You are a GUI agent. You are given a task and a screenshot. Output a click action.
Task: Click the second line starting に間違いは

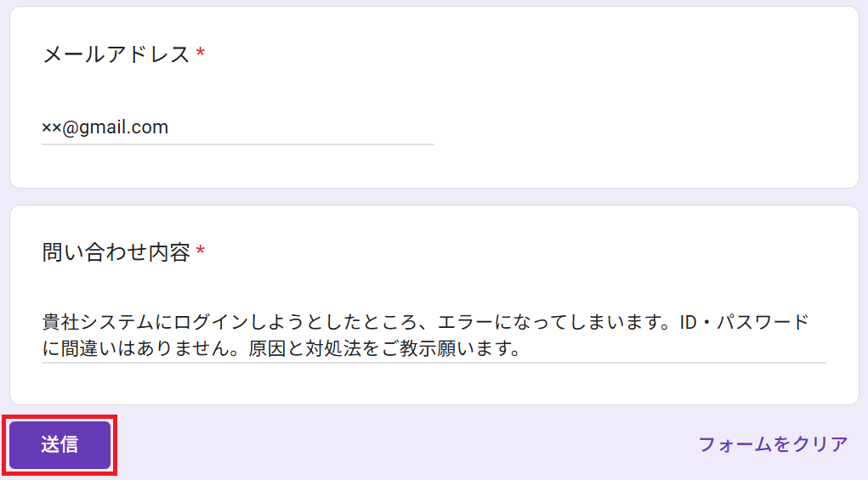[281, 348]
